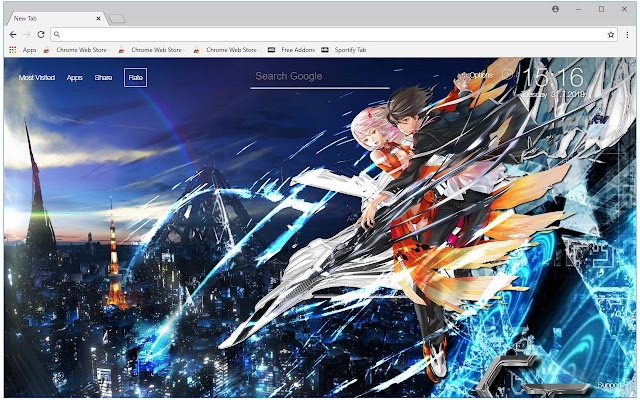Viewport: 640px width, 400px height.
Task: Open the Free Addons bookmark
Action: [292, 50]
